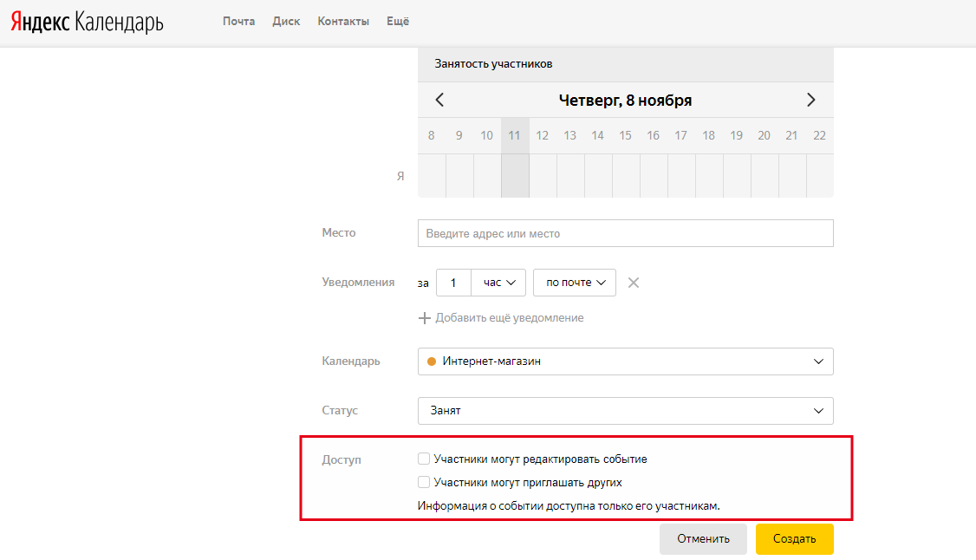This screenshot has height=560, width=976.
Task: Select the 14 hour column in schedule
Action: coord(598,175)
